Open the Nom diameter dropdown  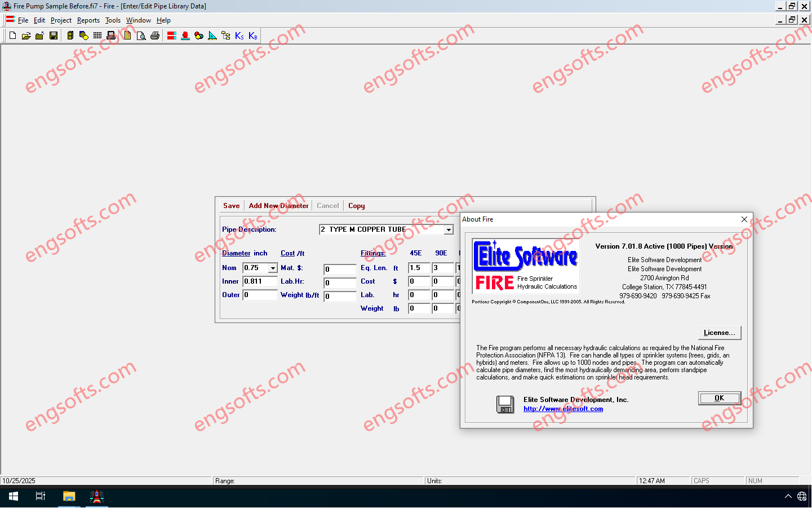pyautogui.click(x=273, y=268)
